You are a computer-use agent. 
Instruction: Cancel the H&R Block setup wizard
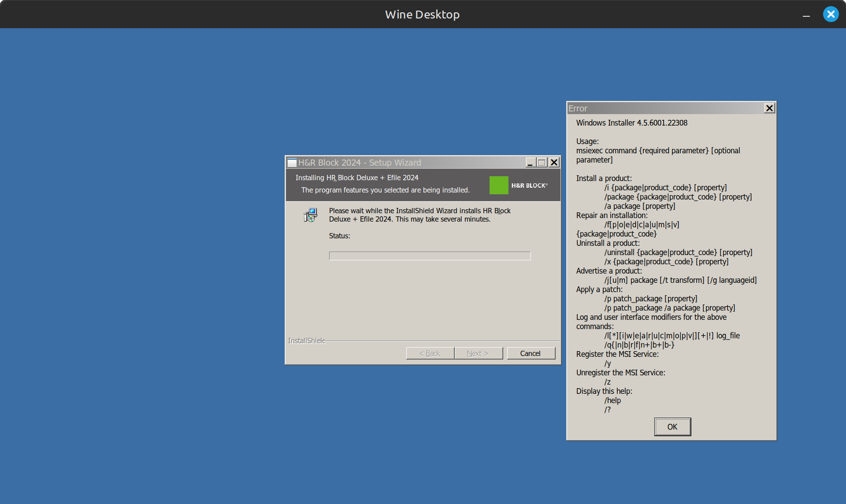pos(531,353)
